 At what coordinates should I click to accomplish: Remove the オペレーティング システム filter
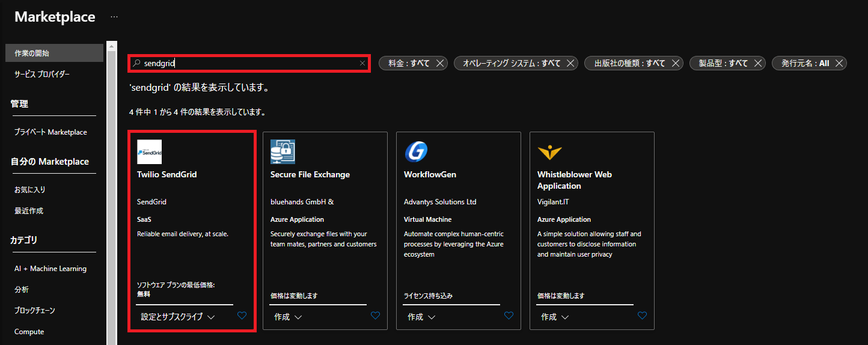tap(570, 63)
